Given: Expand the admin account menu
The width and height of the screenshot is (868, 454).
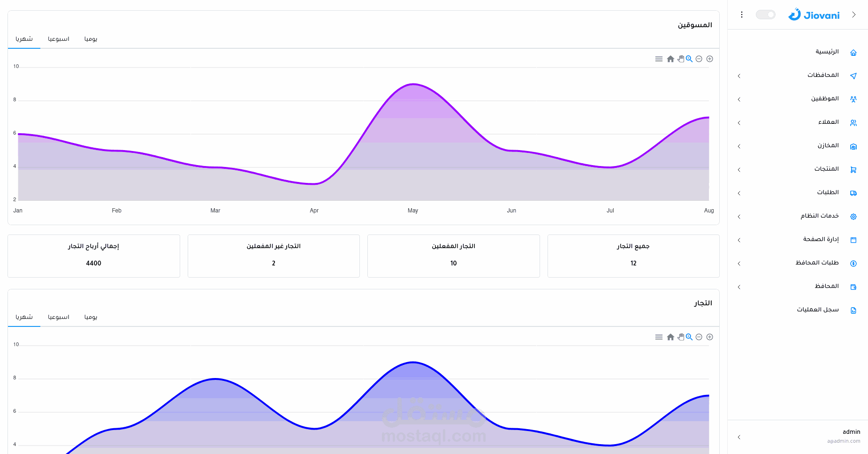Looking at the screenshot, I should pos(739,437).
